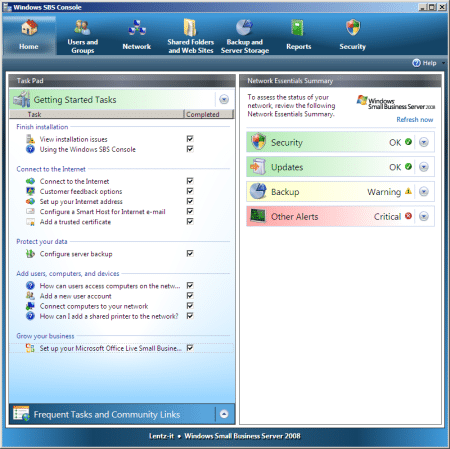Click the Network computers icon
This screenshot has height=449, width=450.
tap(137, 28)
